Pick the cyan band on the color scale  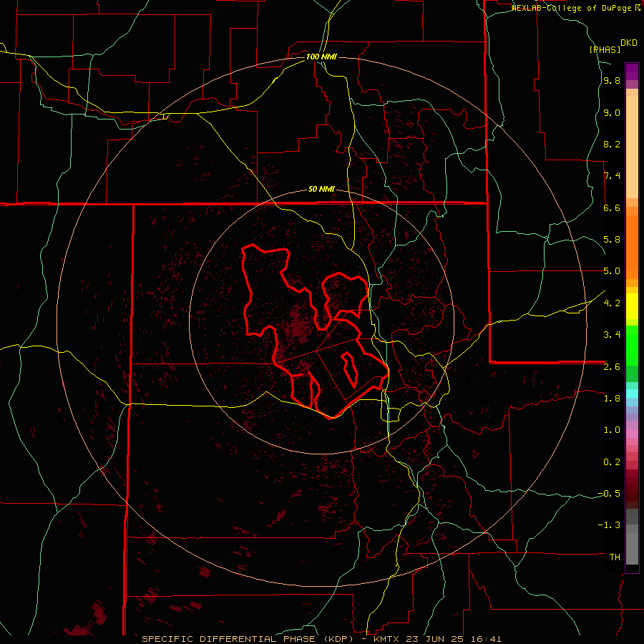[x=632, y=394]
